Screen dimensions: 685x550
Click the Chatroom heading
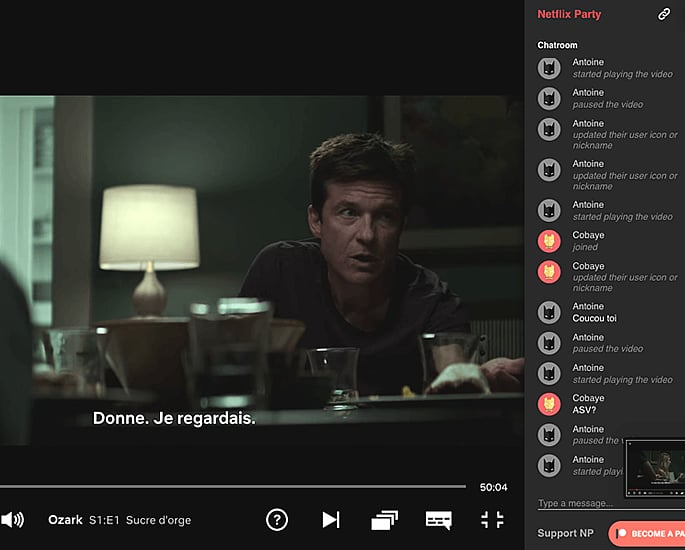pos(557,45)
